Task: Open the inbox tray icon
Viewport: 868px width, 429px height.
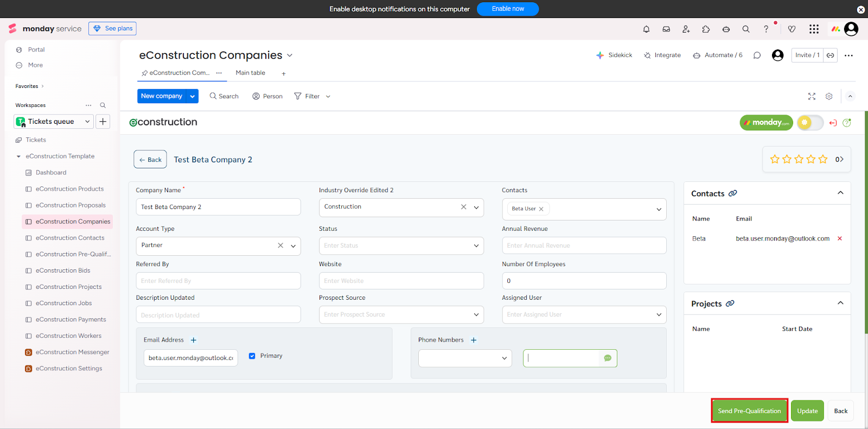Action: (x=666, y=29)
